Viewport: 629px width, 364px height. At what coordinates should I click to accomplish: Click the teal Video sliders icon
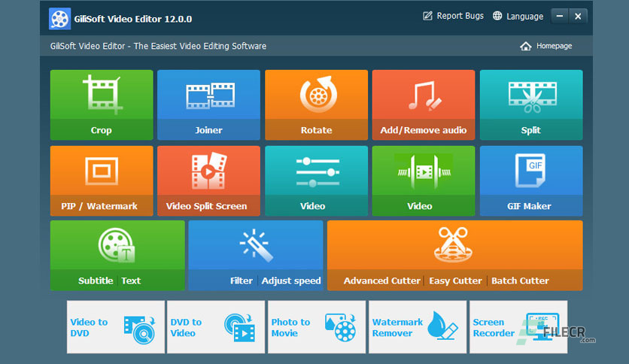318,172
